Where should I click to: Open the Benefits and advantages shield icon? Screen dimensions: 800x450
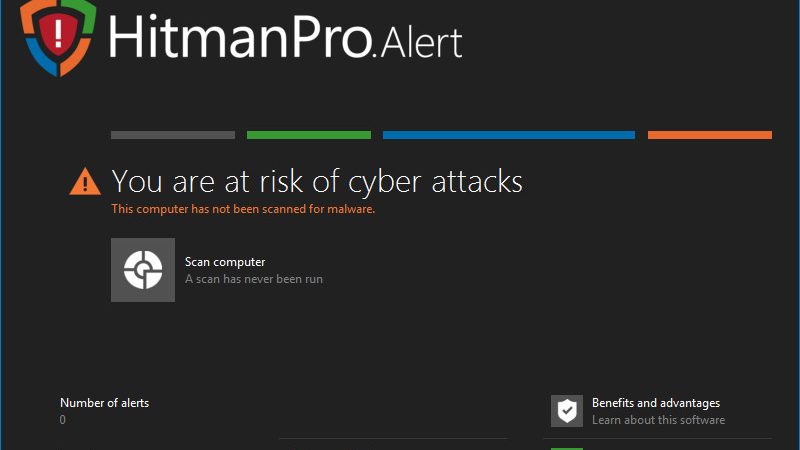click(567, 411)
